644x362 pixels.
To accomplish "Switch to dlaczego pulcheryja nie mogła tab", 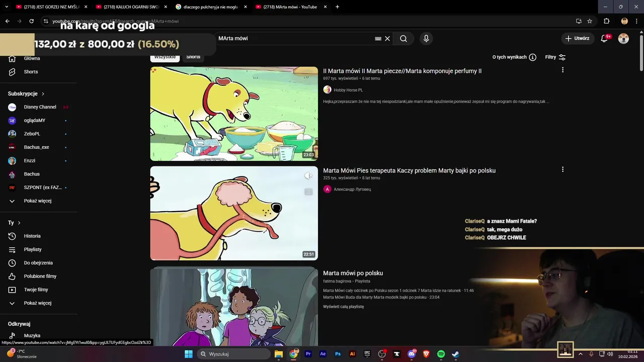I will (x=211, y=7).
